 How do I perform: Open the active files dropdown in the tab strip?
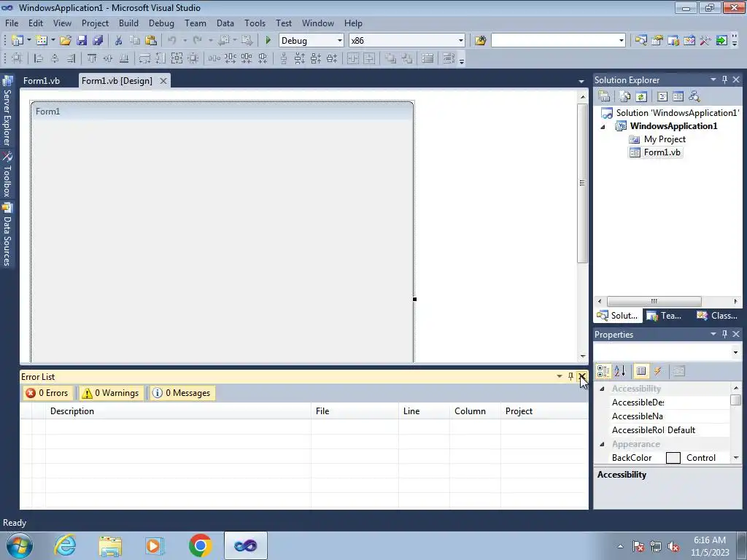[581, 82]
